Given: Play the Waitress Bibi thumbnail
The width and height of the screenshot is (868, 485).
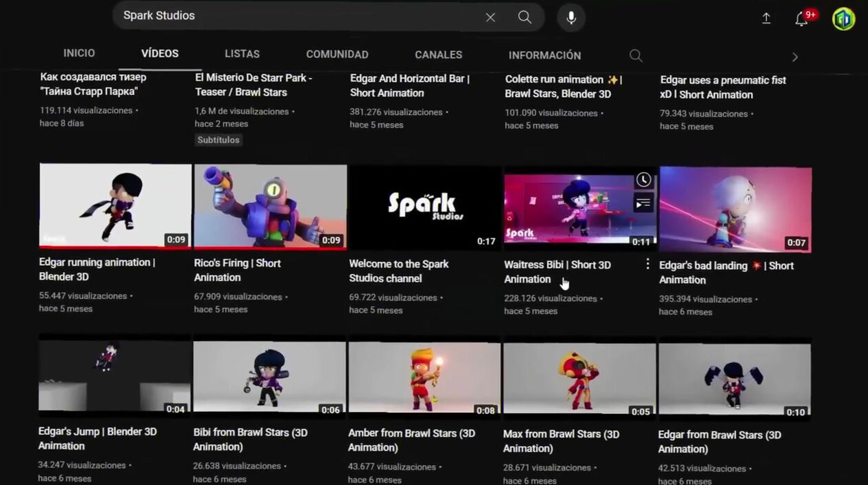Looking at the screenshot, I should click(x=580, y=208).
